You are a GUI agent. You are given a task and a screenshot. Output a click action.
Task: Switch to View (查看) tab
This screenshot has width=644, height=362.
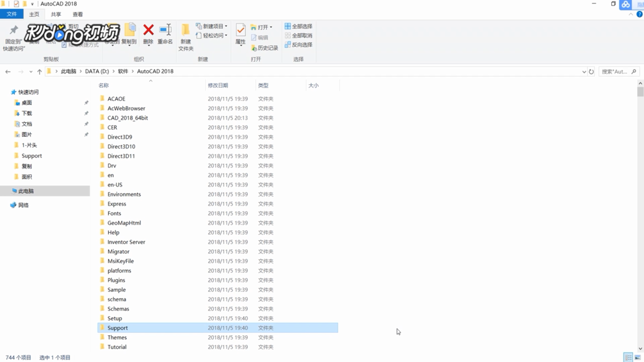tap(77, 14)
